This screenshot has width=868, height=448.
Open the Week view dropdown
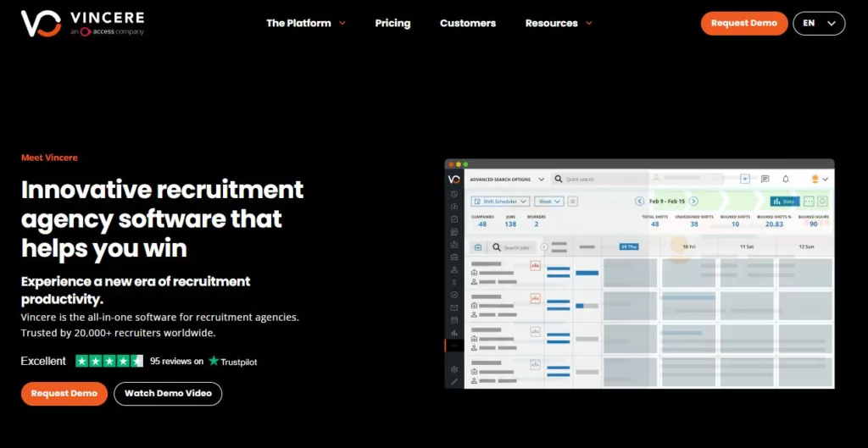click(548, 202)
